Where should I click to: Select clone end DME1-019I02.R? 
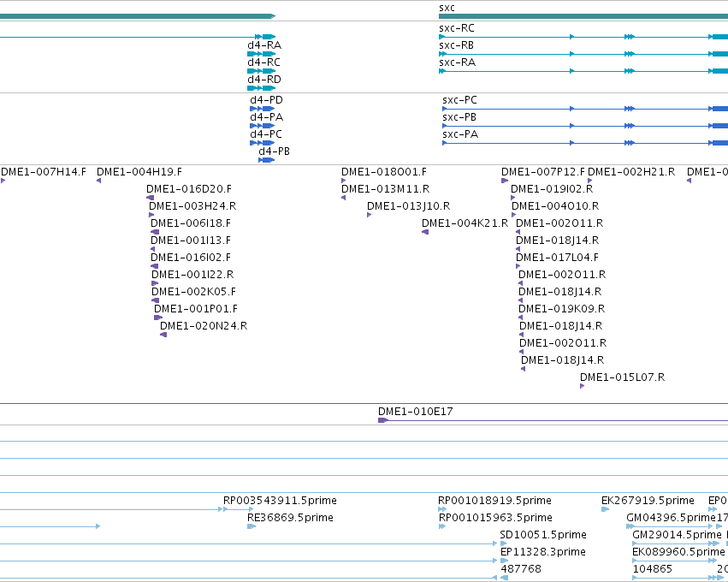[x=552, y=189]
